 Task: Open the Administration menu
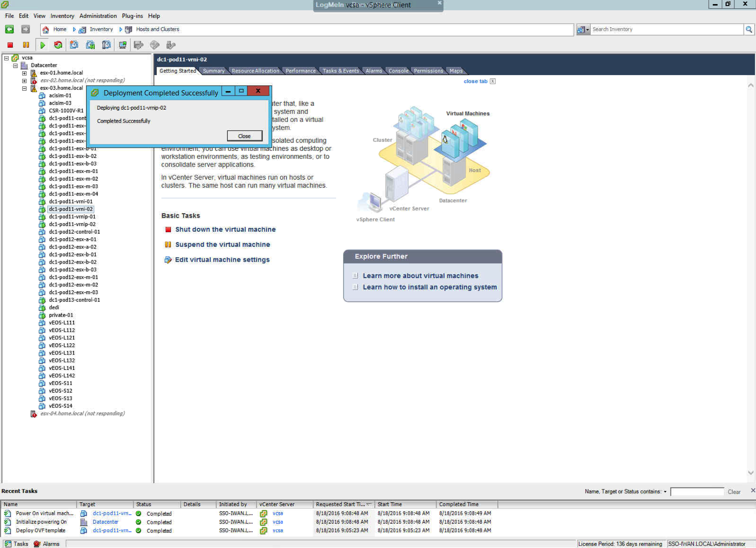click(98, 16)
